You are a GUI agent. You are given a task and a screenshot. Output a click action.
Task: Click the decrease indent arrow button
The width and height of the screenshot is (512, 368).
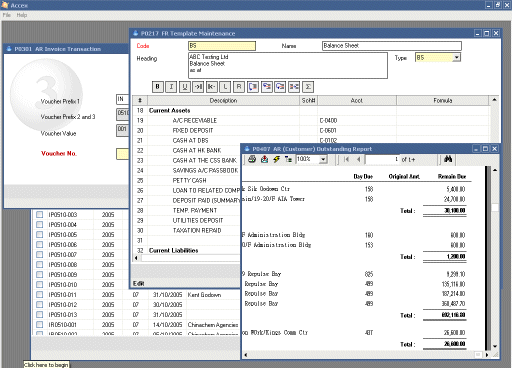[x=212, y=87]
